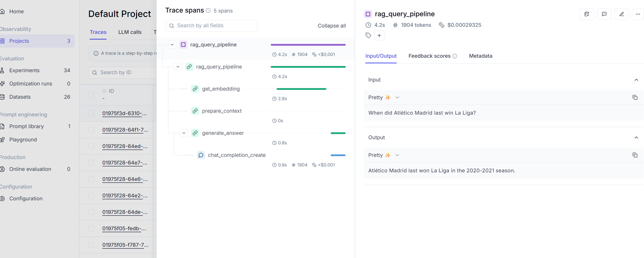
Task: Click the Optimization runs sparkle icon
Action: coord(2,84)
